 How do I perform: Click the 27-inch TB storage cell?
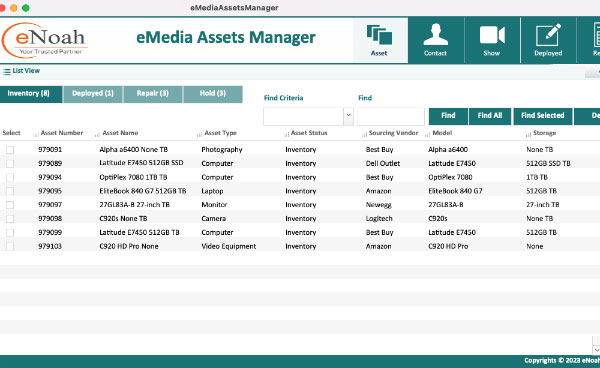point(543,205)
